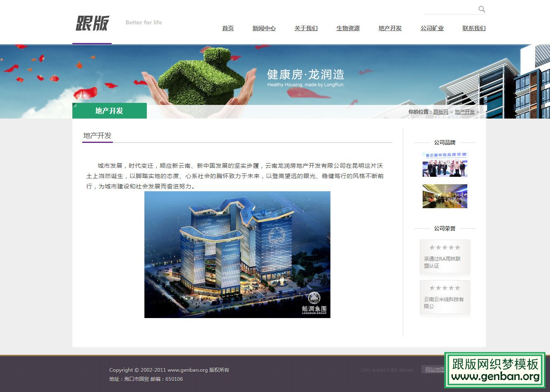
Task: Open the 首页 navigation menu item
Action: 228,29
